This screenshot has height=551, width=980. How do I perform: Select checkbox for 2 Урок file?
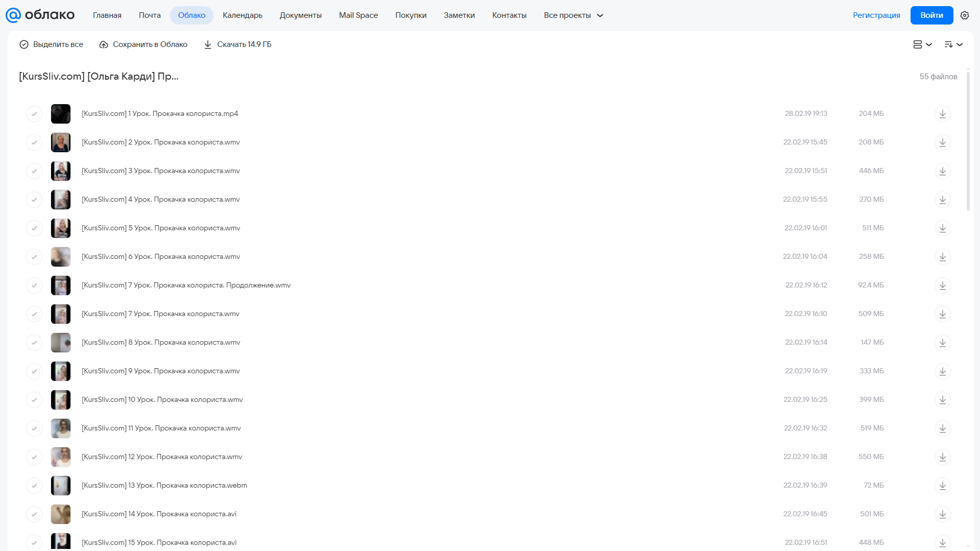pyautogui.click(x=34, y=142)
